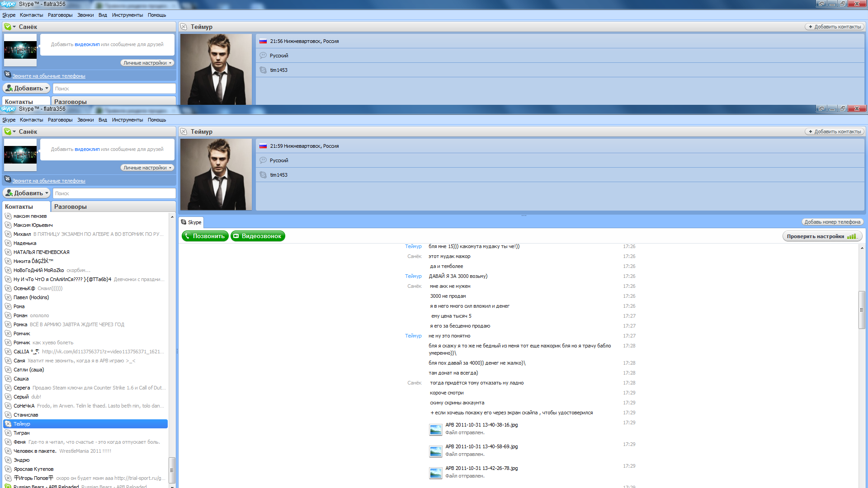Click own avatar picture in lower window
The height and width of the screenshot is (488, 868).
[20, 155]
